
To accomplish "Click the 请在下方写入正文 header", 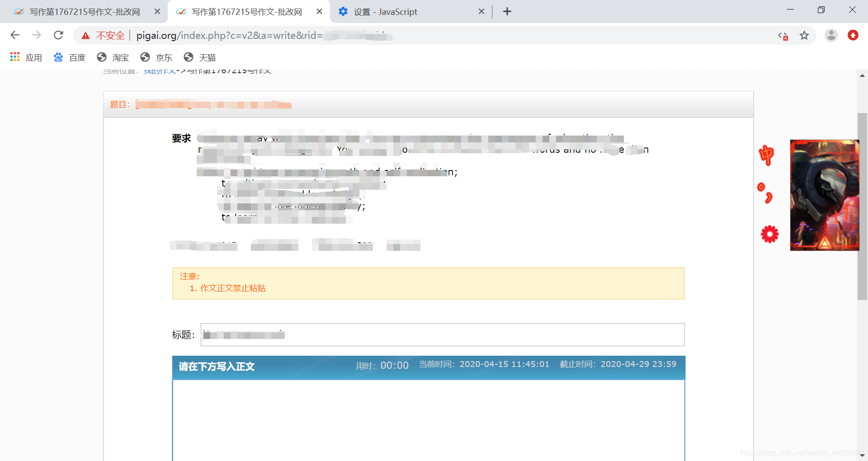I will click(x=217, y=367).
